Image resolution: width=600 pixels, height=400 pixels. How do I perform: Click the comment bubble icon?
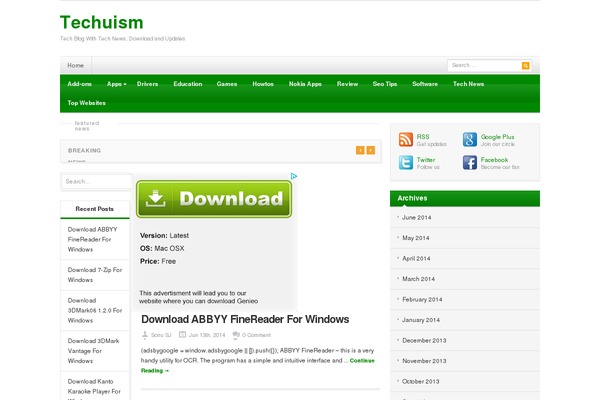pyautogui.click(x=236, y=335)
